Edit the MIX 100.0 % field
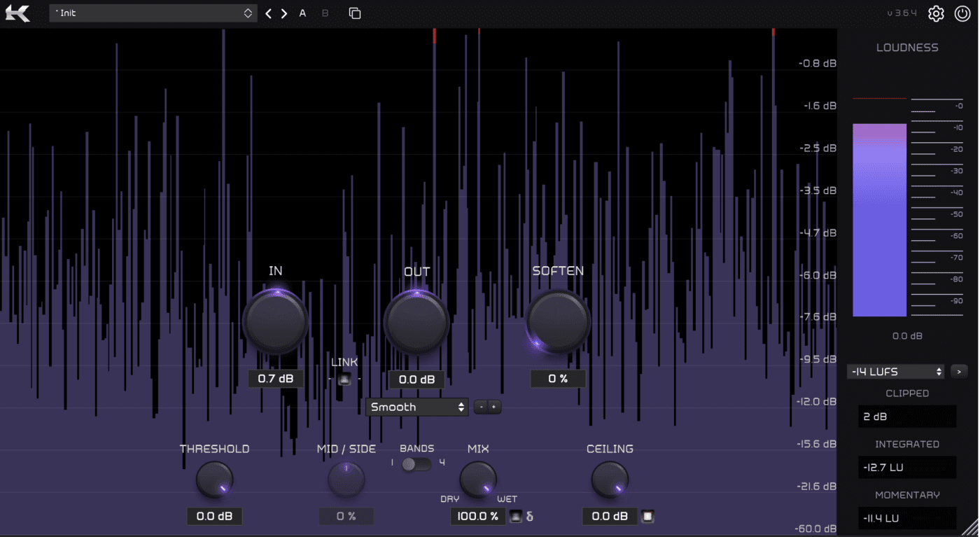Screen dimensions: 980x537 (x=478, y=517)
